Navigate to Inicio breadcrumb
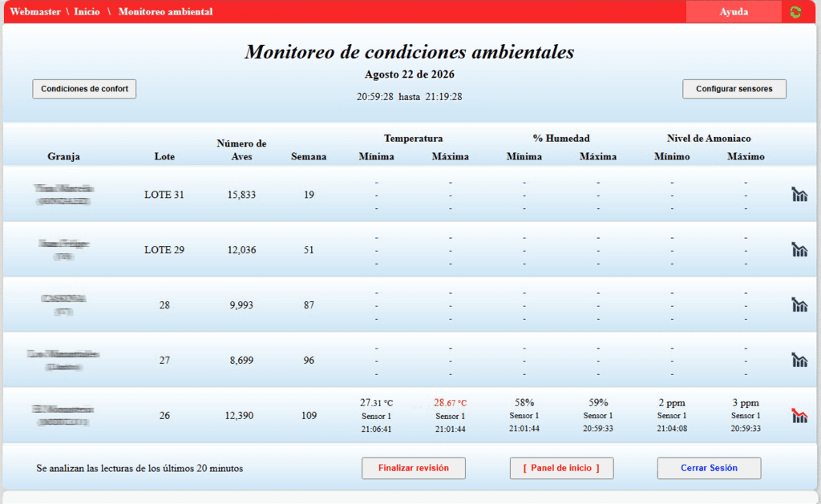 pos(87,12)
